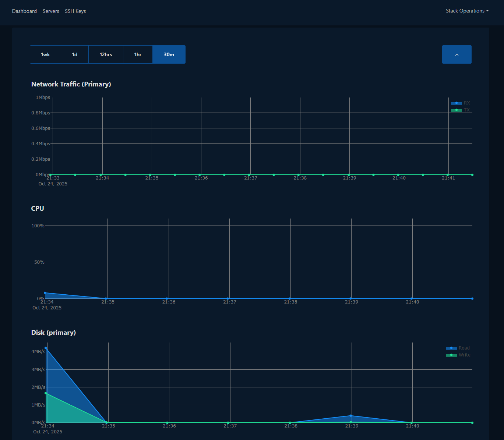Go to the Servers page
504x440 pixels.
pos(51,11)
